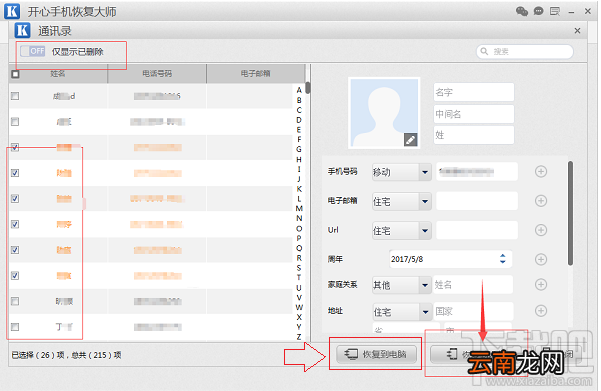
Task: Uncheck the seventh contact row checkbox
Action: [x=15, y=250]
